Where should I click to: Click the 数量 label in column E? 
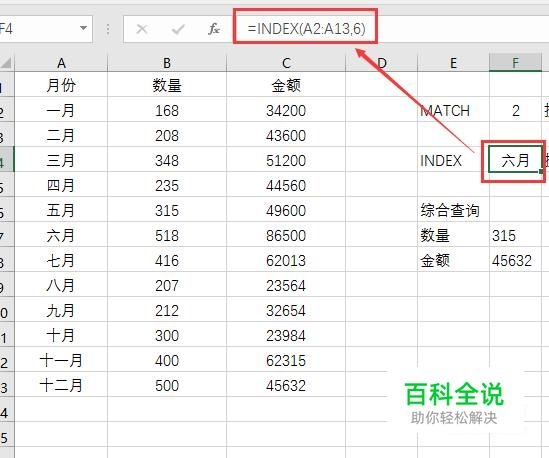coord(453,235)
